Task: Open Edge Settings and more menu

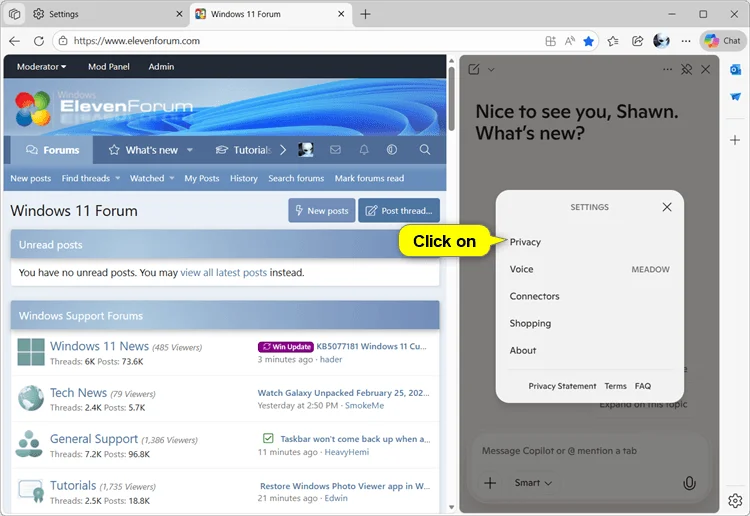Action: pyautogui.click(x=686, y=41)
